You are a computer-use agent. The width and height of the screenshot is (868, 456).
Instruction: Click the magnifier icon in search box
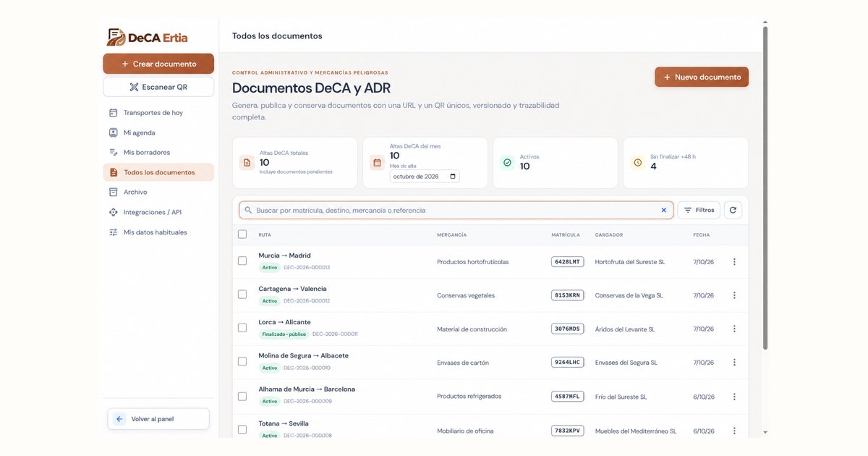(248, 210)
